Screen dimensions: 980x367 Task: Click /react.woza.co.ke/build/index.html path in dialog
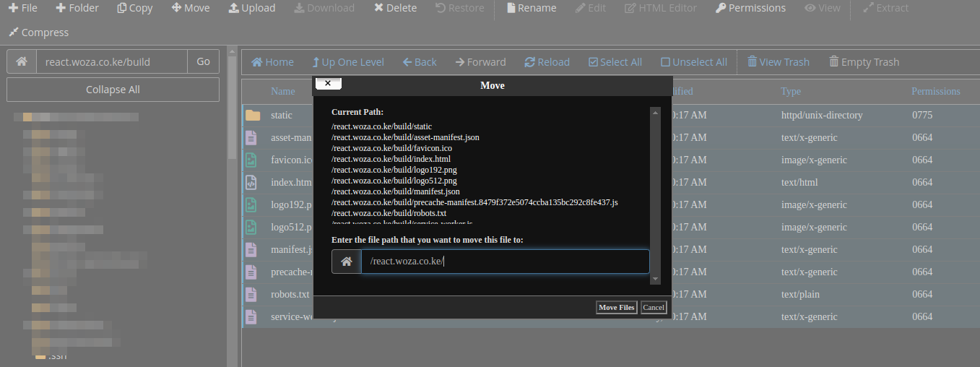pyautogui.click(x=391, y=159)
